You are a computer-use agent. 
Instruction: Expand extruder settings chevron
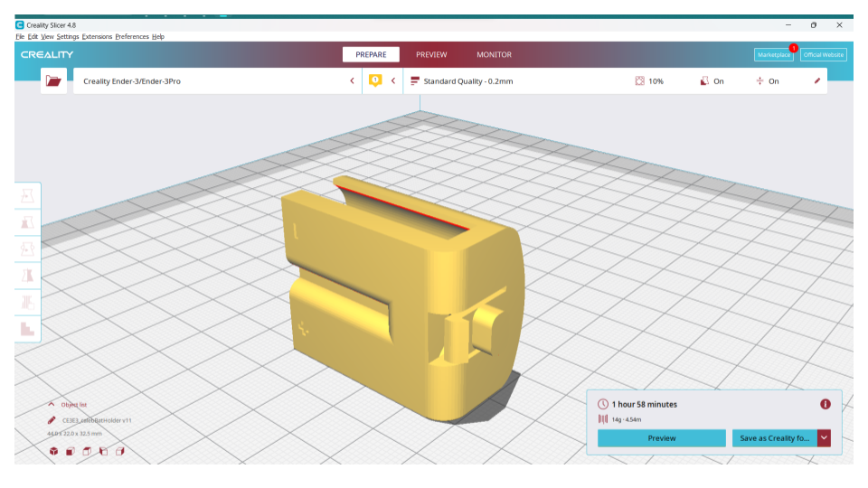click(x=393, y=80)
